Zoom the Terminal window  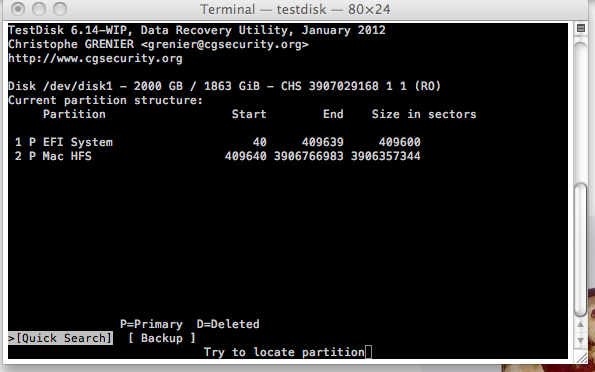click(x=60, y=9)
